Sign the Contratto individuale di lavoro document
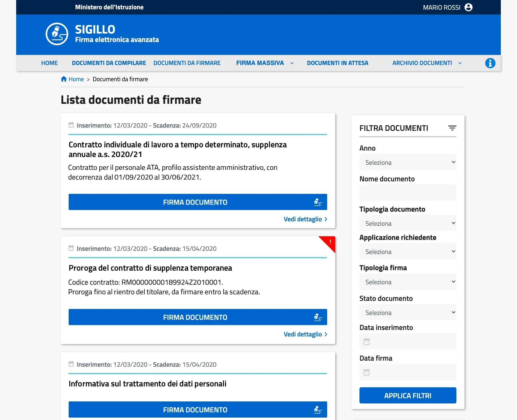 pos(198,202)
